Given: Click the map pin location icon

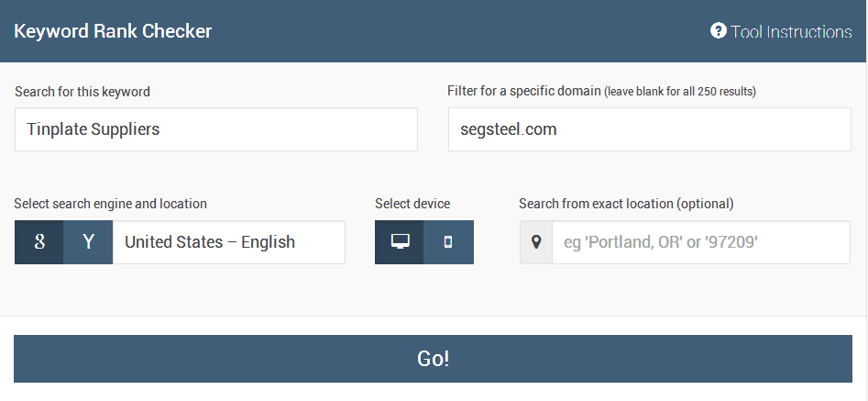Looking at the screenshot, I should 536,242.
